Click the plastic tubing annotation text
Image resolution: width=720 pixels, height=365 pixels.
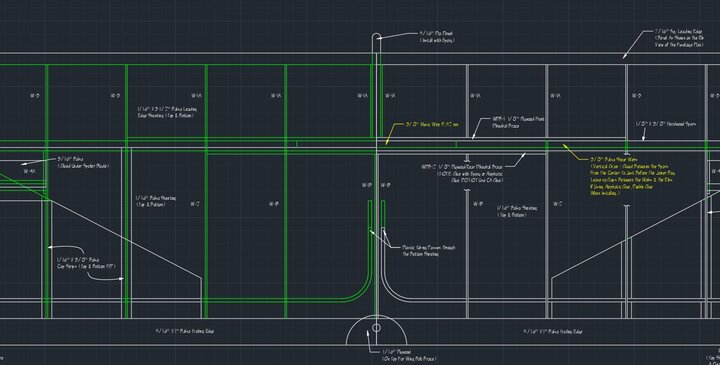click(429, 251)
